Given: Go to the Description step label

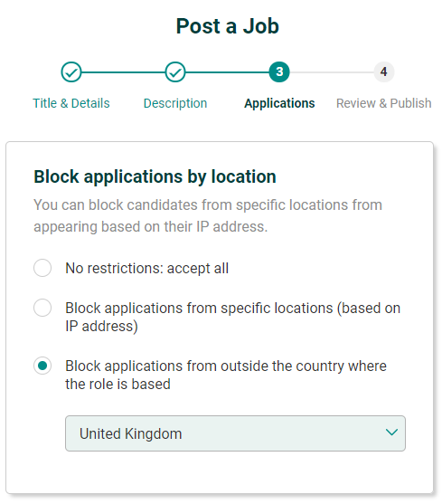Looking at the screenshot, I should click(x=175, y=103).
